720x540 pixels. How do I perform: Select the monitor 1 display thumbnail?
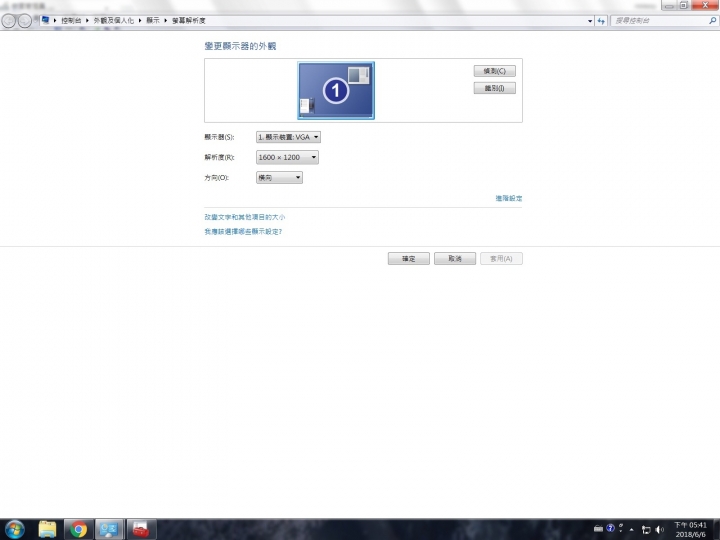[x=336, y=90]
